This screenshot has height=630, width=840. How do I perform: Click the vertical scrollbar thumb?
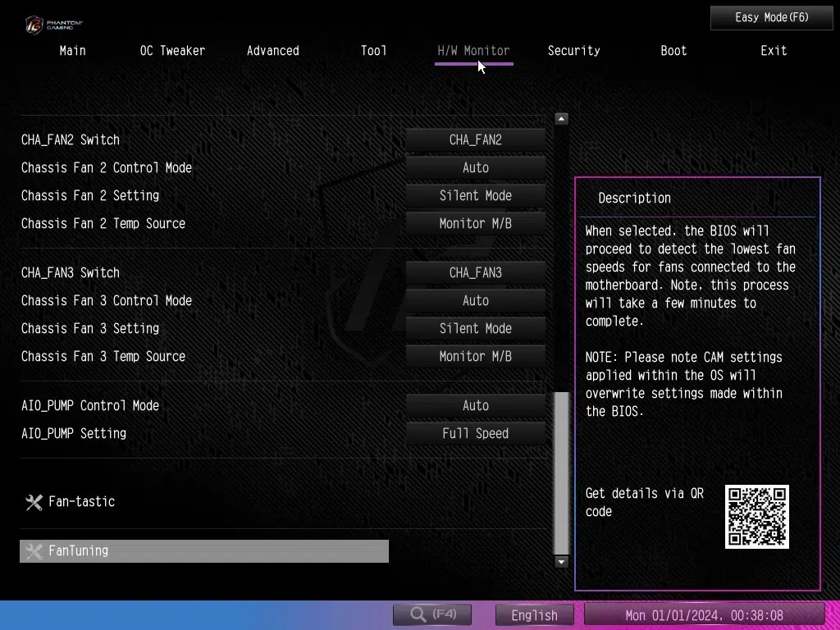pos(561,472)
